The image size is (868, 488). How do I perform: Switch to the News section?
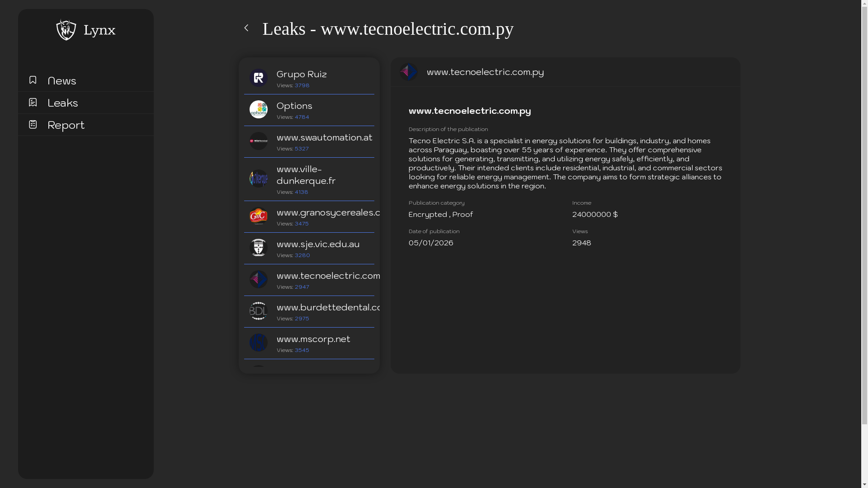61,81
